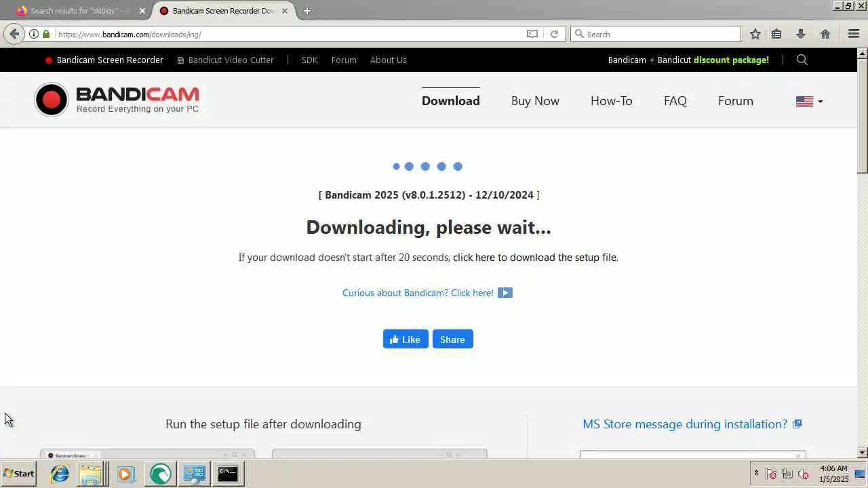Select the Bandicam Screen Recorder Download tab

(224, 11)
